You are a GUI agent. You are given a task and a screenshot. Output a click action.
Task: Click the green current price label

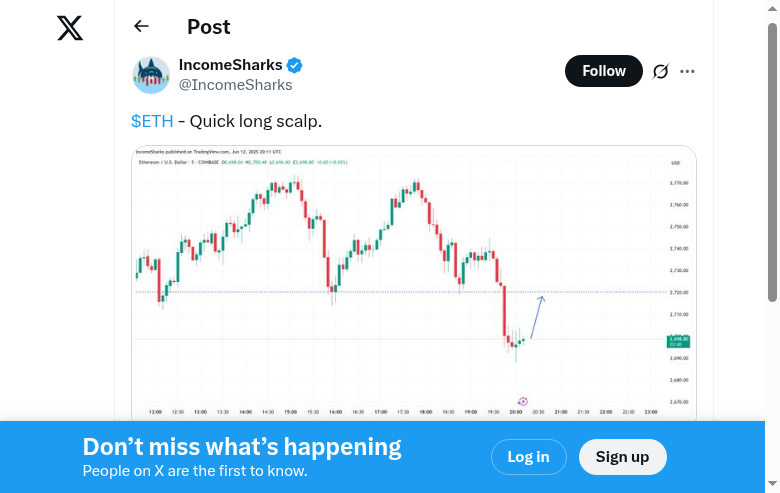click(678, 341)
